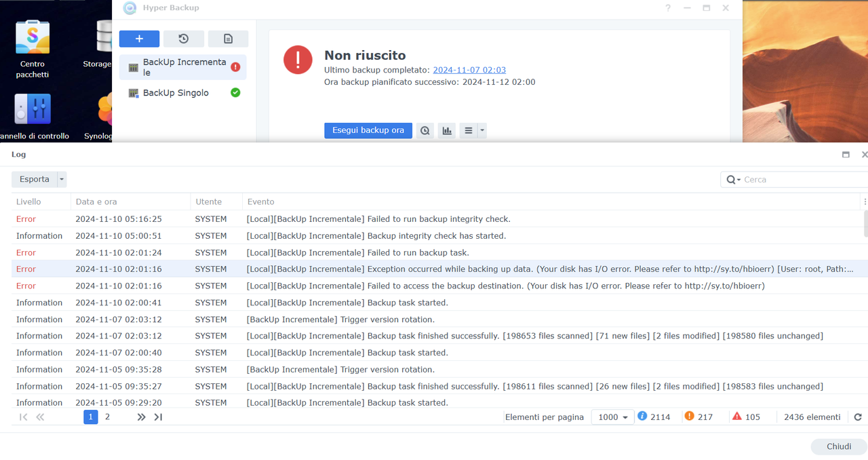Open the task action list menu icon
This screenshot has height=460, width=868.
[469, 130]
